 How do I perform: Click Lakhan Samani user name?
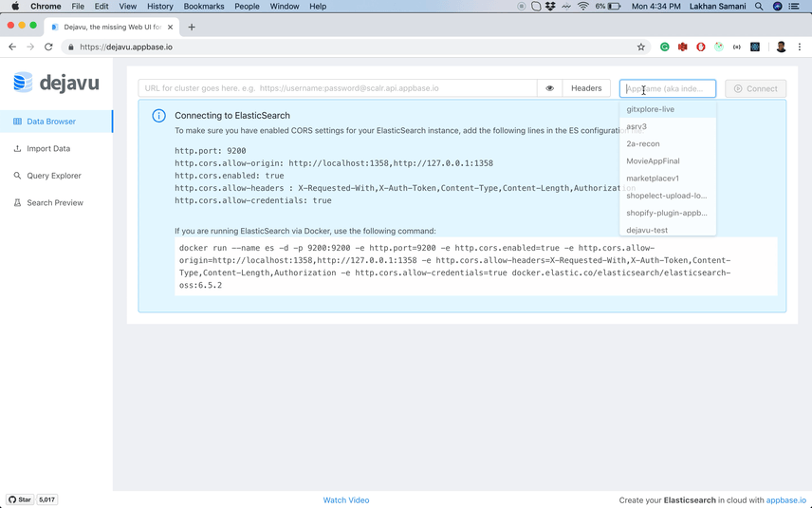[718, 7]
